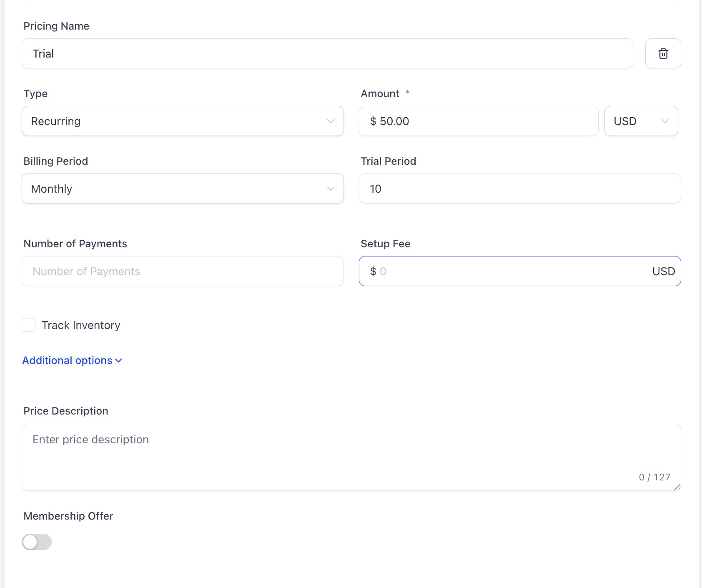Click the price description text area
Viewport: 702px width, 588px height.
tap(351, 455)
